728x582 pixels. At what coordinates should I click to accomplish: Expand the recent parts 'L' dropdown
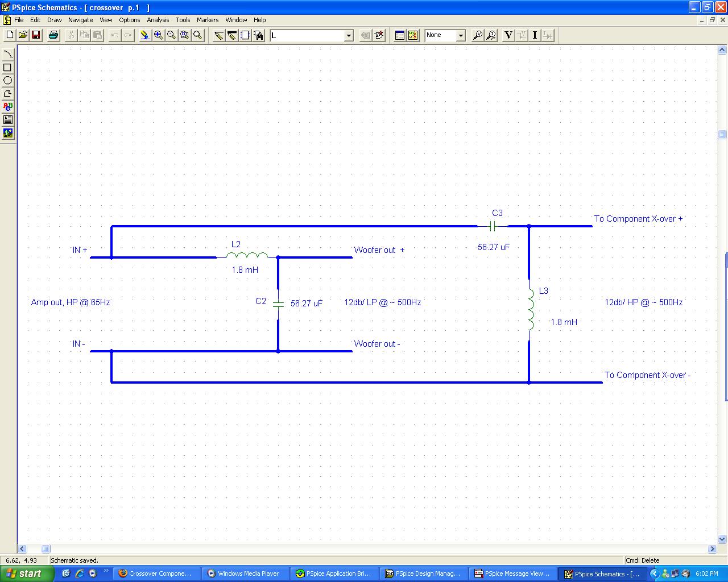[349, 35]
